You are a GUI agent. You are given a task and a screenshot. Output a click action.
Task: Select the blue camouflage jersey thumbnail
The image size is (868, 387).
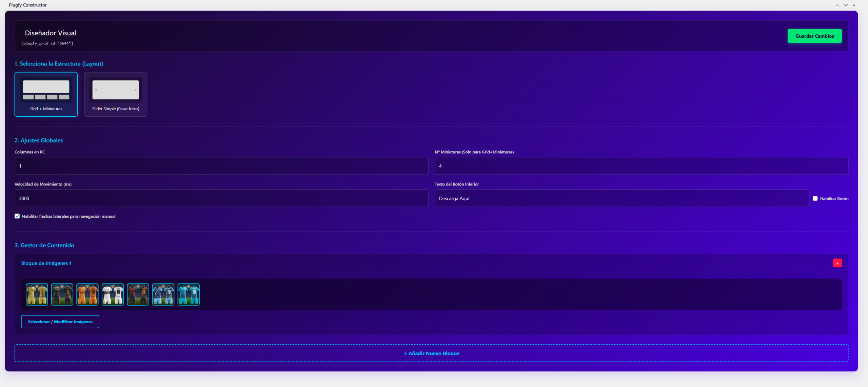pos(163,294)
